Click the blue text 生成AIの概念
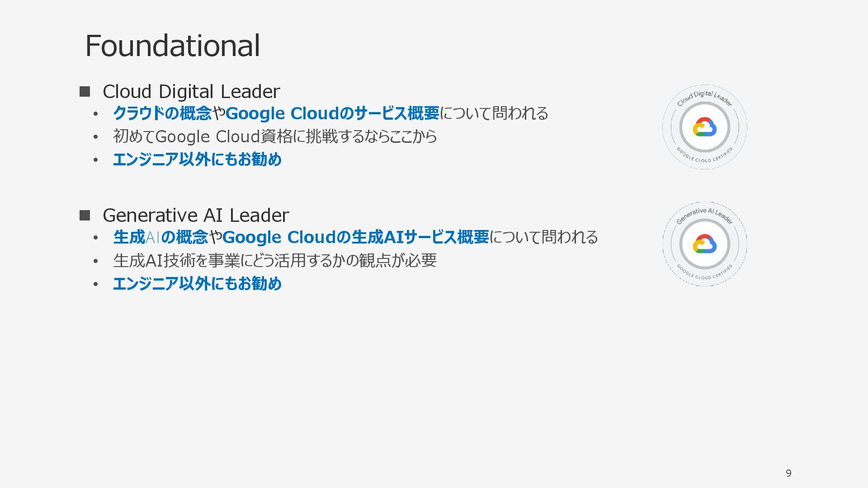868x488 pixels. click(160, 237)
